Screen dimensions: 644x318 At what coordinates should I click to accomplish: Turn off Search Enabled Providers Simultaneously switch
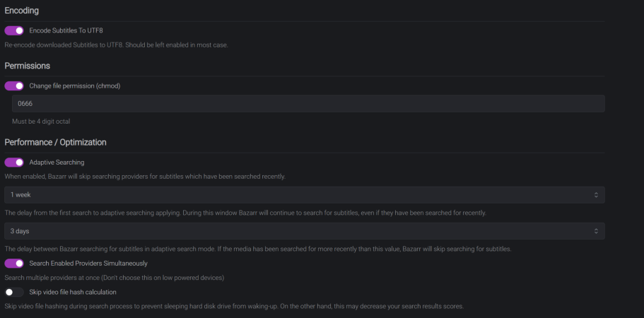pos(14,264)
